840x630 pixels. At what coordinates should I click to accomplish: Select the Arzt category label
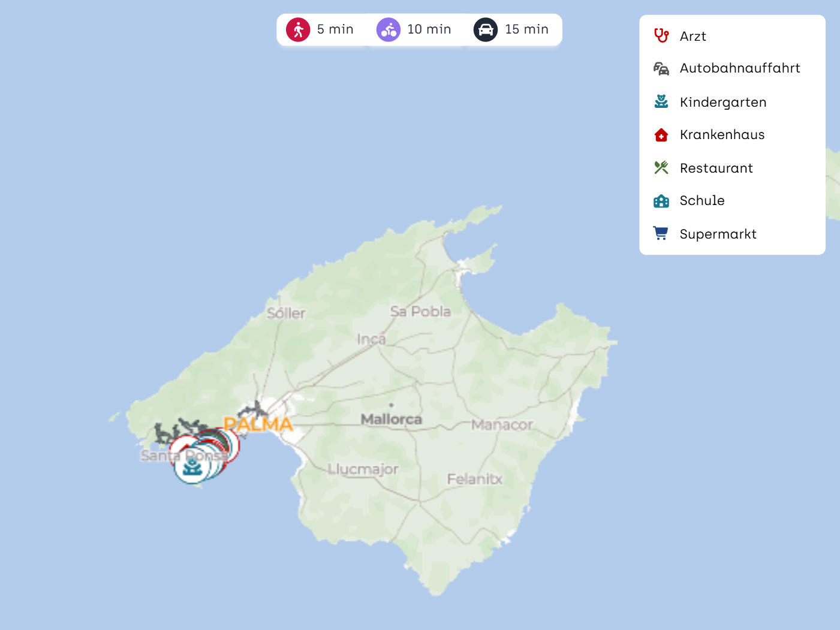pos(693,37)
